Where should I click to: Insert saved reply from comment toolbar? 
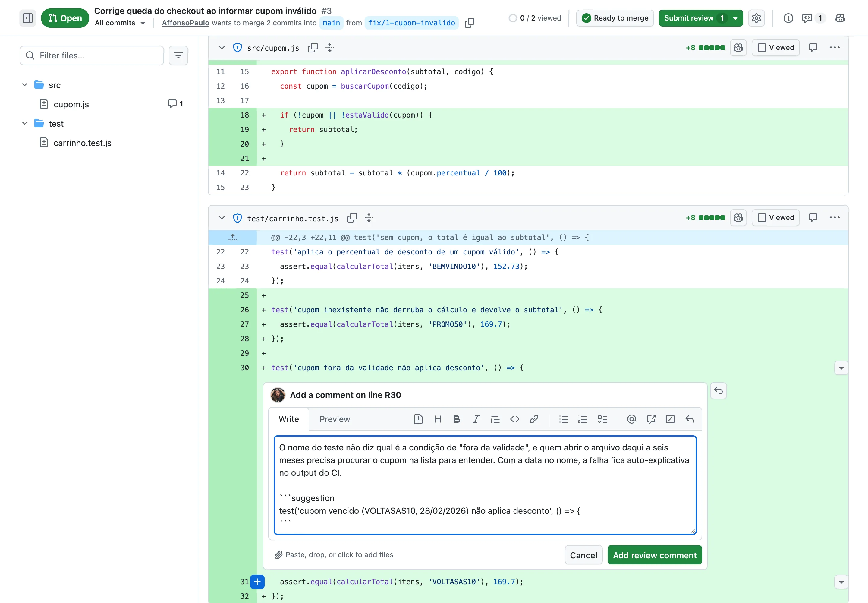pyautogui.click(x=689, y=419)
